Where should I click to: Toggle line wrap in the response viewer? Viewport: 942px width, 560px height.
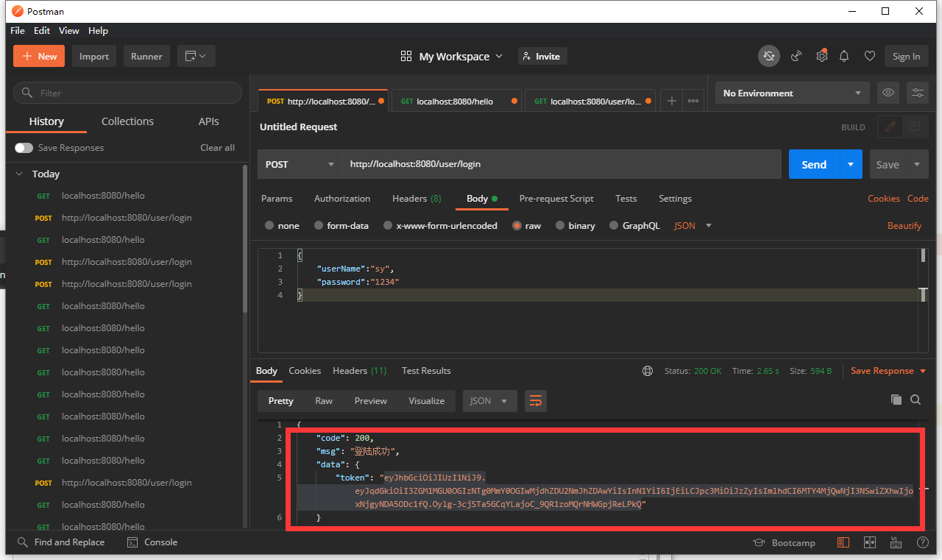(536, 401)
